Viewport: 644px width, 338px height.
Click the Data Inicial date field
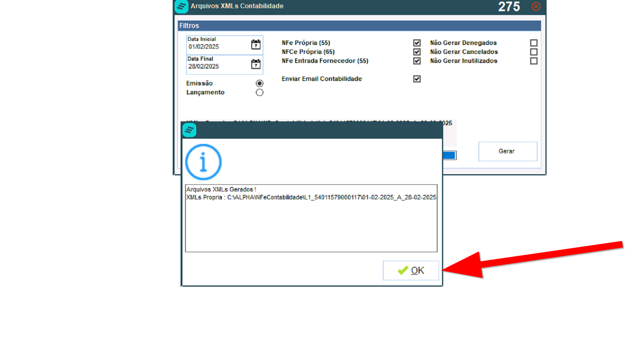[217, 47]
